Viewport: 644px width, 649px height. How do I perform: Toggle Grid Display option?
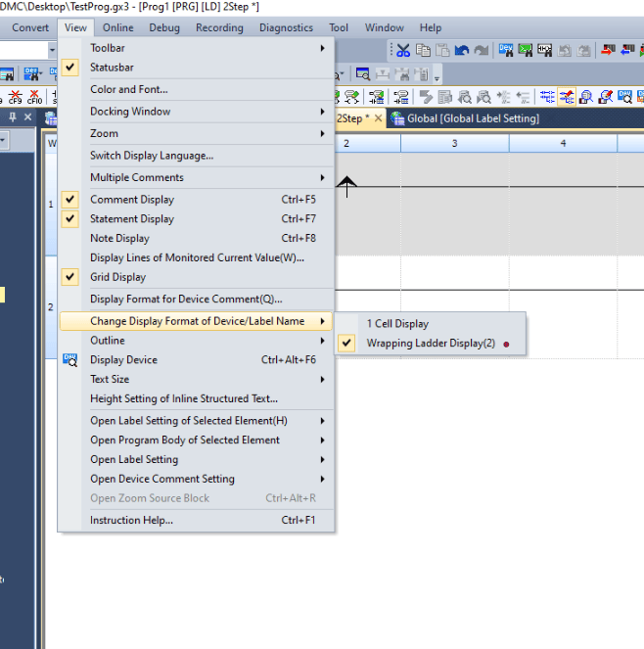196,277
